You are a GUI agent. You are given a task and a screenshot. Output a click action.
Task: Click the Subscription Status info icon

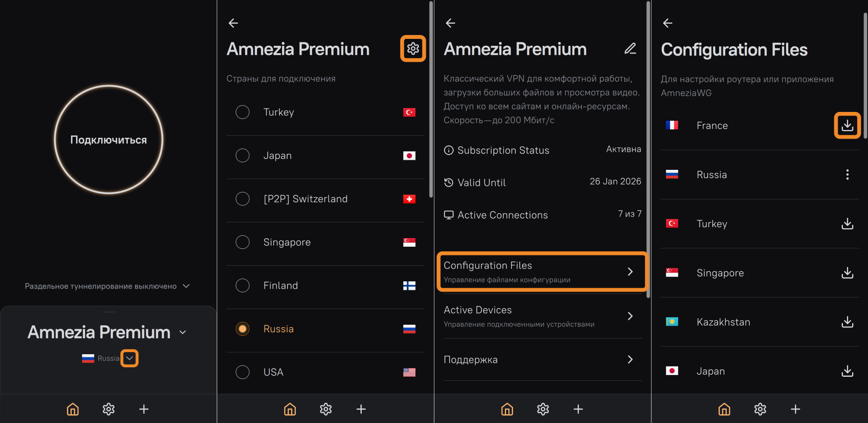(x=449, y=150)
